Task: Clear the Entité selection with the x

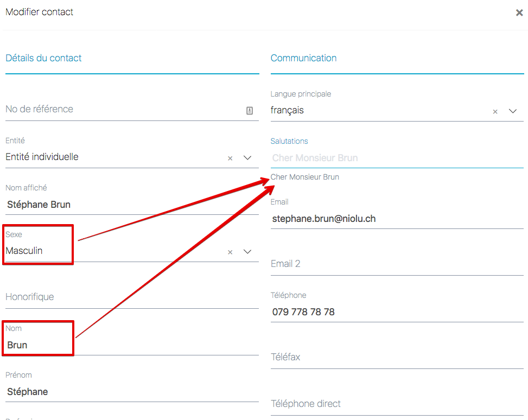Action: click(230, 158)
